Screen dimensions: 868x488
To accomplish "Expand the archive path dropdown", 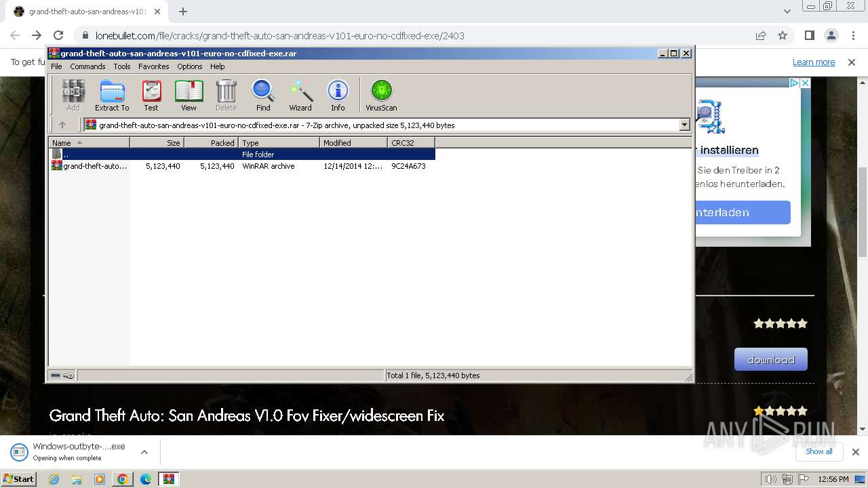I will tap(684, 125).
